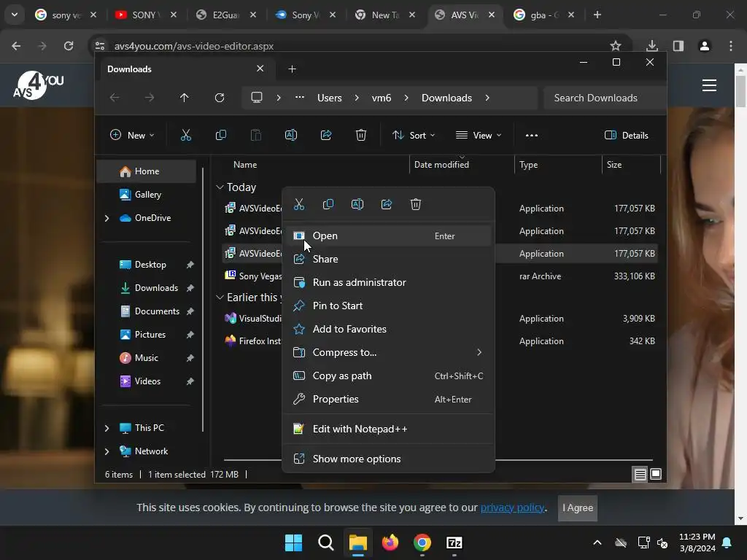Click Cut icon in context menu
Screen dimensions: 747x560
tap(299, 204)
